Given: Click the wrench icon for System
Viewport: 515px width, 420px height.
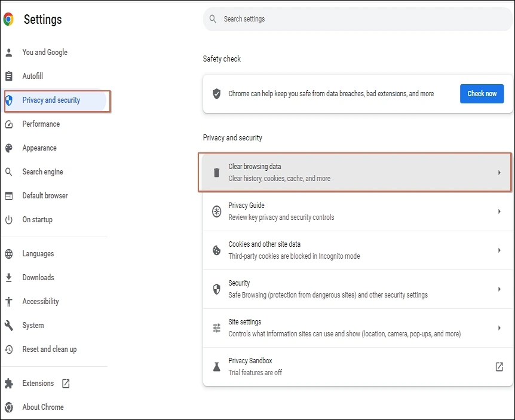Looking at the screenshot, I should click(9, 326).
